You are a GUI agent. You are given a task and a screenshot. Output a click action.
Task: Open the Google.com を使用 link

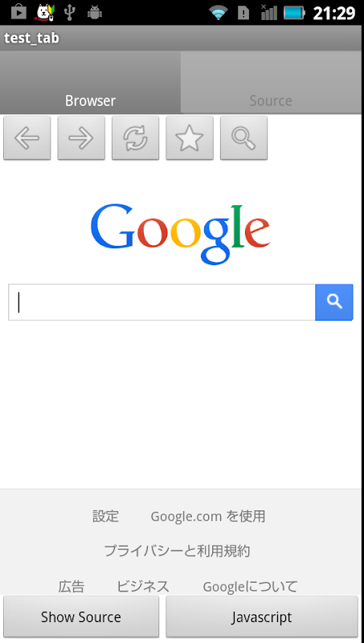(x=208, y=516)
